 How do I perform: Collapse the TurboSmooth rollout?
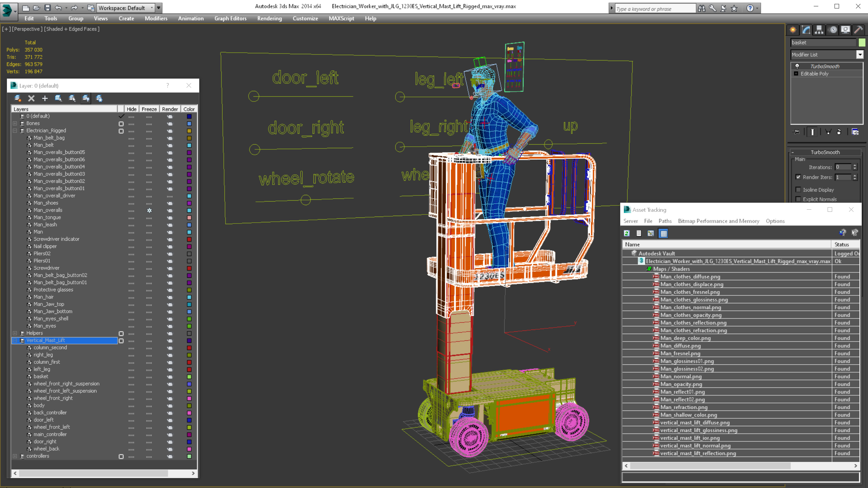pyautogui.click(x=793, y=152)
